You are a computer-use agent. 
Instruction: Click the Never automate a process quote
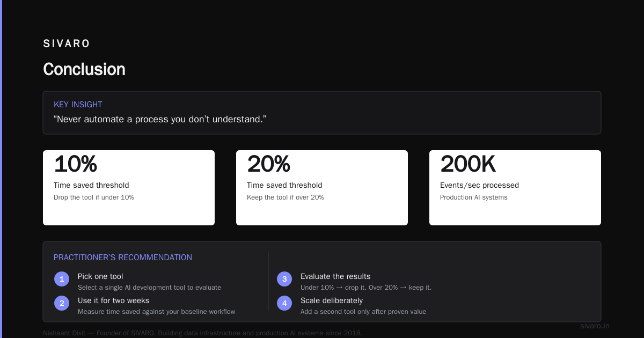click(x=160, y=119)
